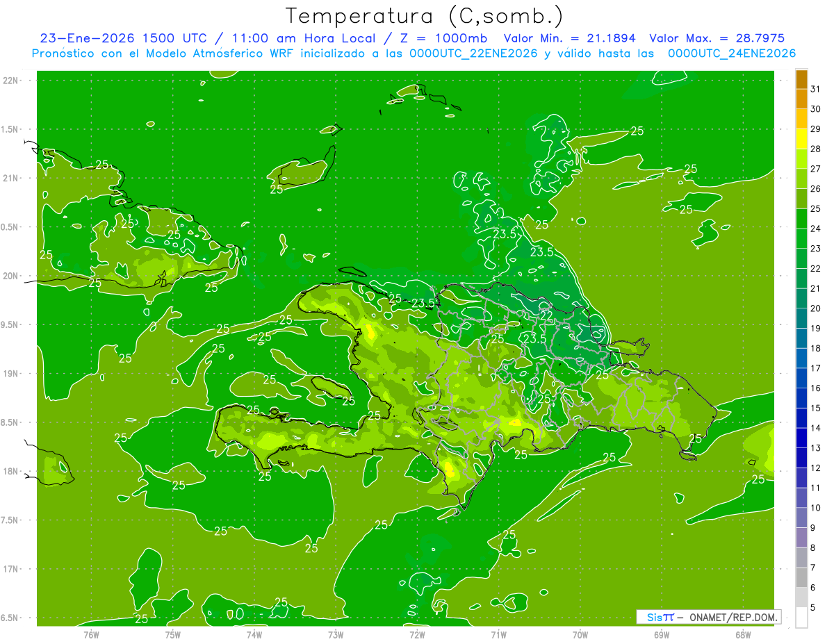Screen dimensions: 834x644
Task: Pick the dark blue swatch between 12 and 13
Action: tap(801, 458)
